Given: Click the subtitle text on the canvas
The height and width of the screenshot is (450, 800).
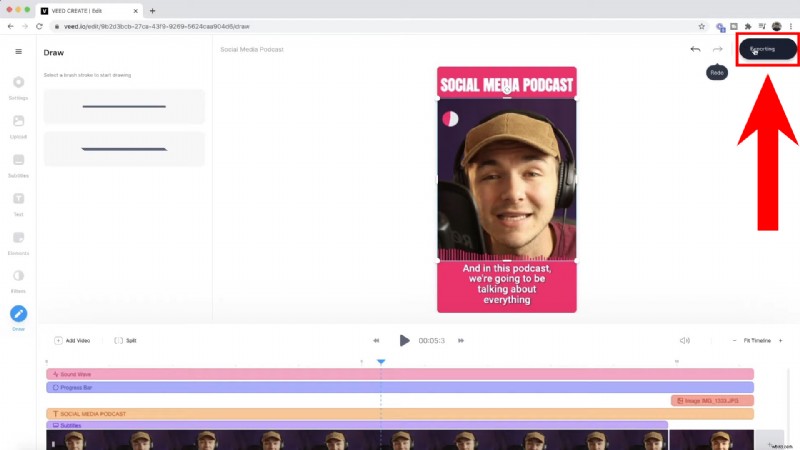Looking at the screenshot, I should point(507,284).
